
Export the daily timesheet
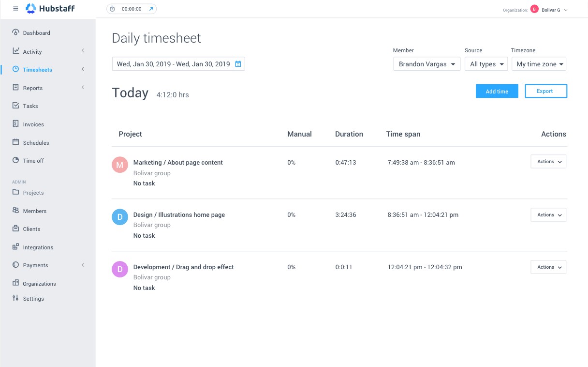click(546, 91)
